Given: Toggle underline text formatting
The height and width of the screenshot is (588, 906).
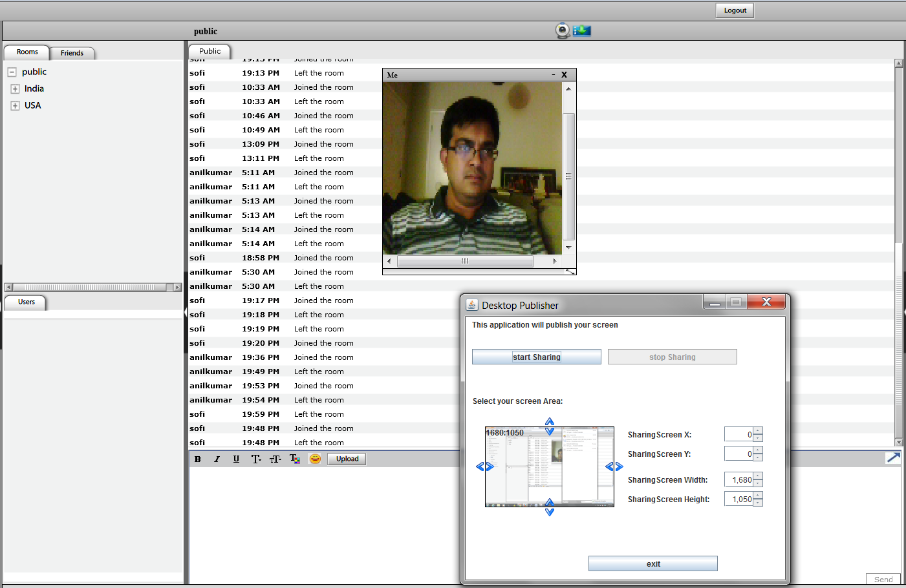Looking at the screenshot, I should click(x=236, y=459).
